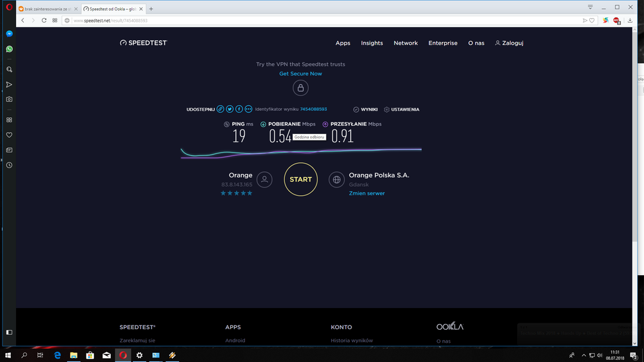Open Microsoft Edge from taskbar
This screenshot has width=644, height=362.
(57, 355)
